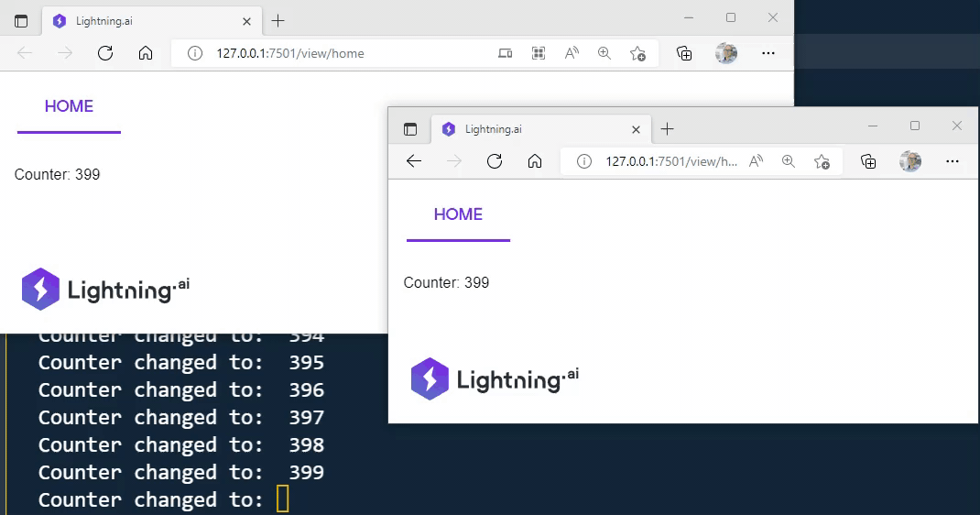Reload the page in the front browser window
This screenshot has height=515, width=980.
(x=495, y=161)
